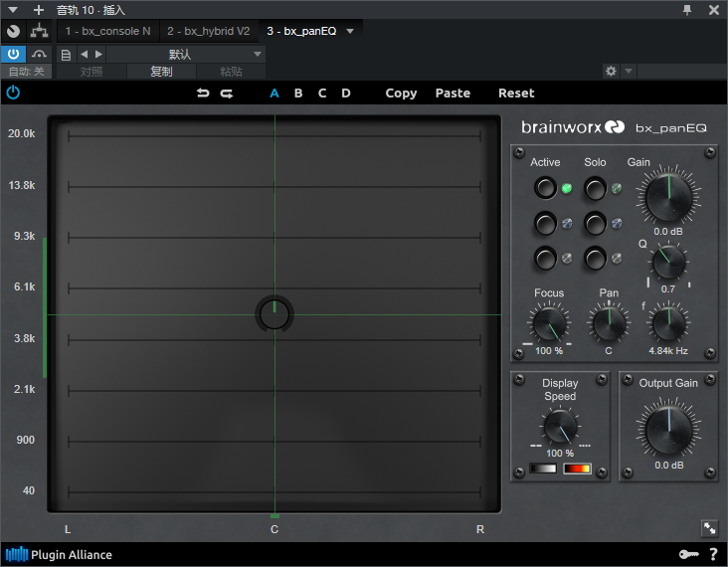Screen dimensions: 728x567
Task: Expand the arrow beside gear icon
Action: pos(629,71)
